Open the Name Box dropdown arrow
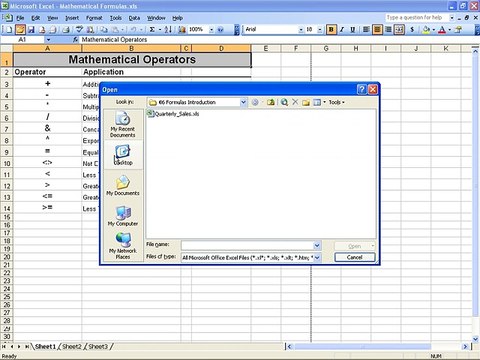The image size is (480, 360). point(48,40)
